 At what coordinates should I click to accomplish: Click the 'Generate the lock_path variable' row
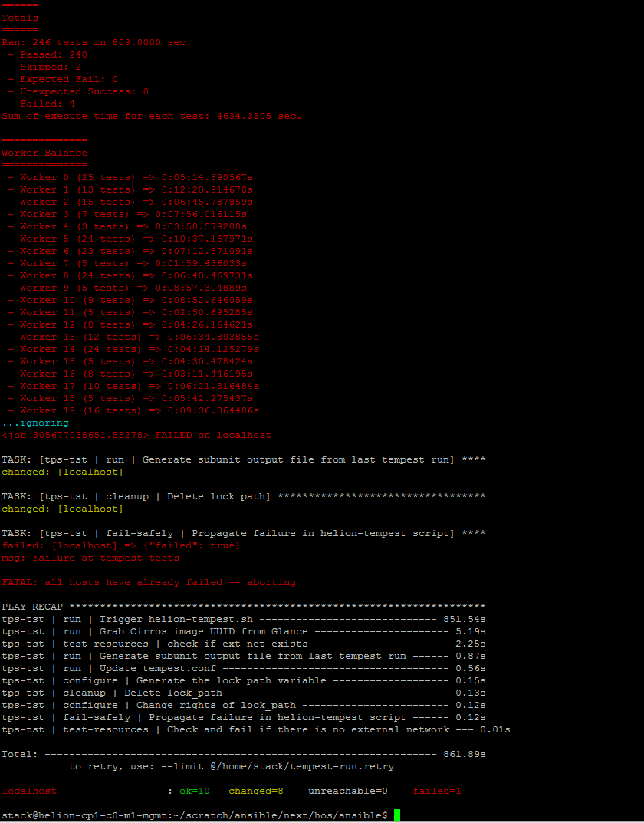[243, 681]
